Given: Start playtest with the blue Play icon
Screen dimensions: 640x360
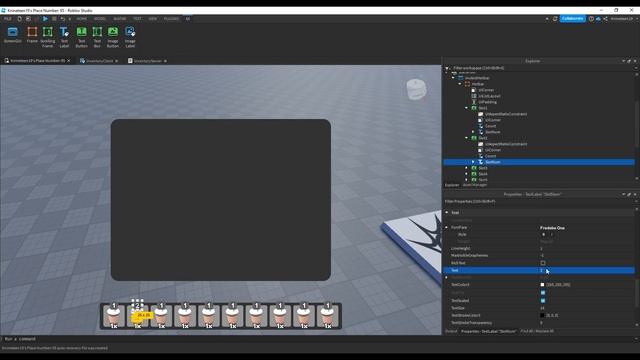Looking at the screenshot, I should point(45,19).
